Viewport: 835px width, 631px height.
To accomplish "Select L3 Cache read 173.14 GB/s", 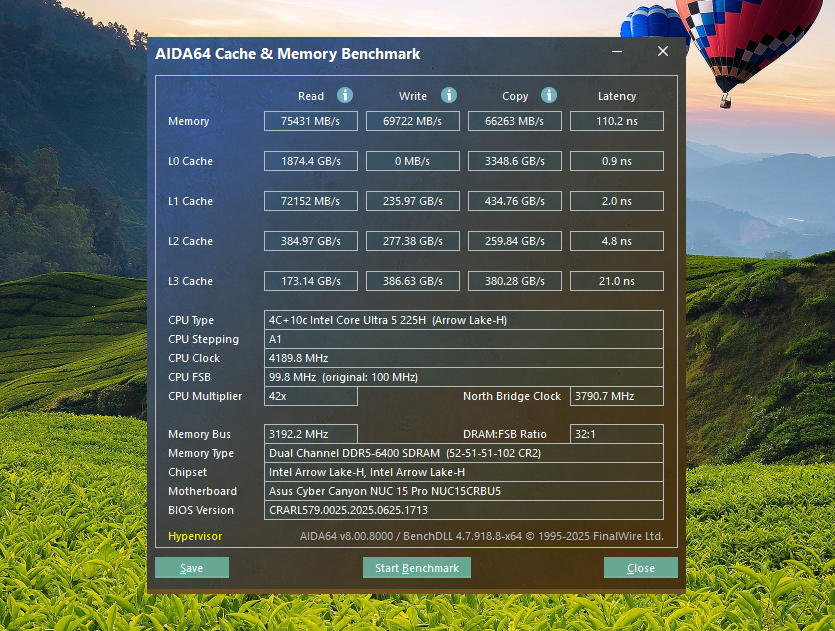I will pyautogui.click(x=310, y=281).
